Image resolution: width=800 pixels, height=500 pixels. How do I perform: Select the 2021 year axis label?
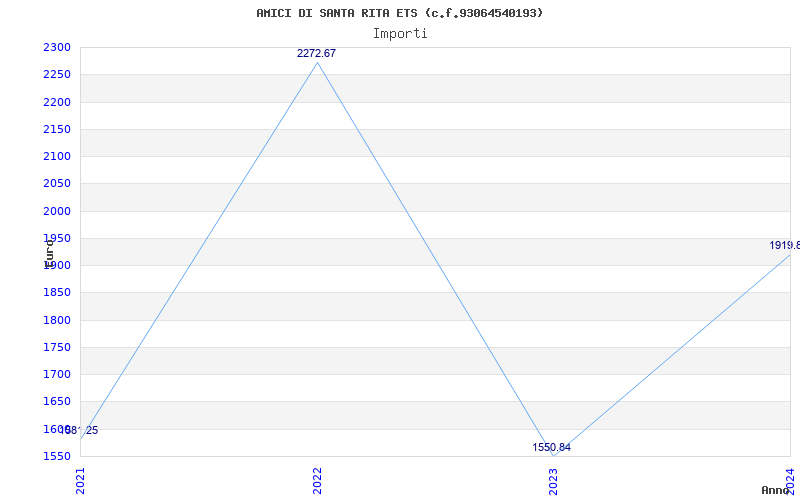click(80, 481)
